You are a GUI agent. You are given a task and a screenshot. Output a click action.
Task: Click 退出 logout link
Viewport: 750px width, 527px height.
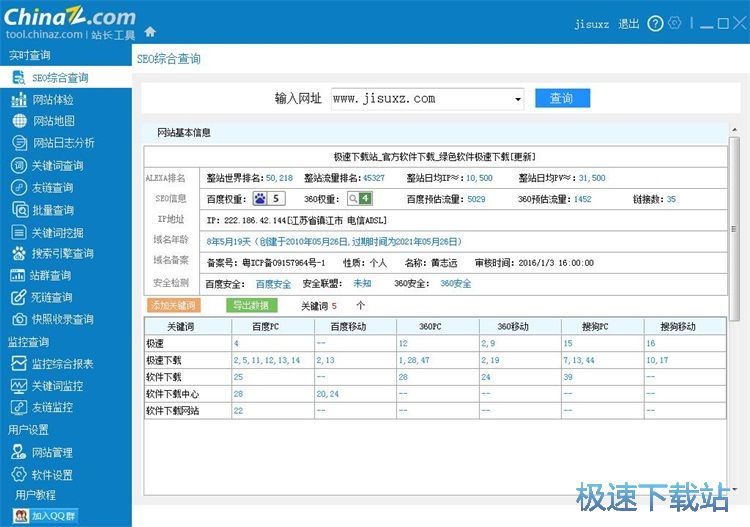point(629,24)
